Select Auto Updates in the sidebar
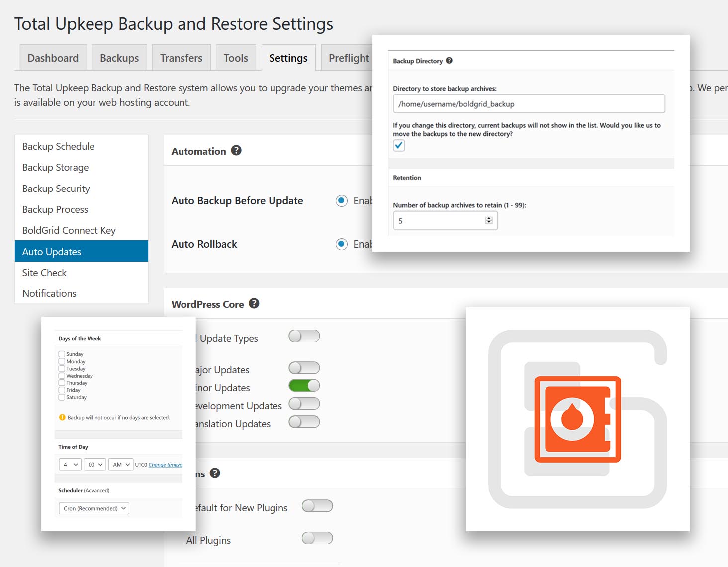This screenshot has height=567, width=728. point(82,251)
